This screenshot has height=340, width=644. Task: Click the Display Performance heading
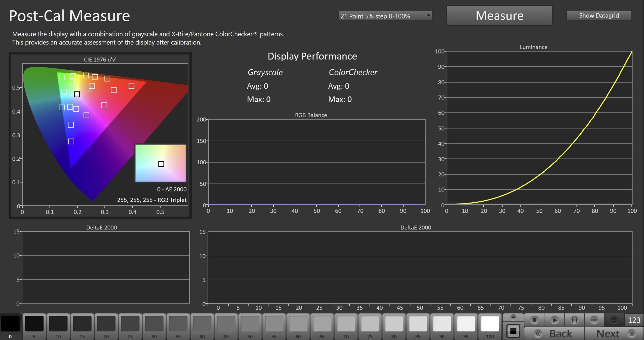tap(312, 56)
